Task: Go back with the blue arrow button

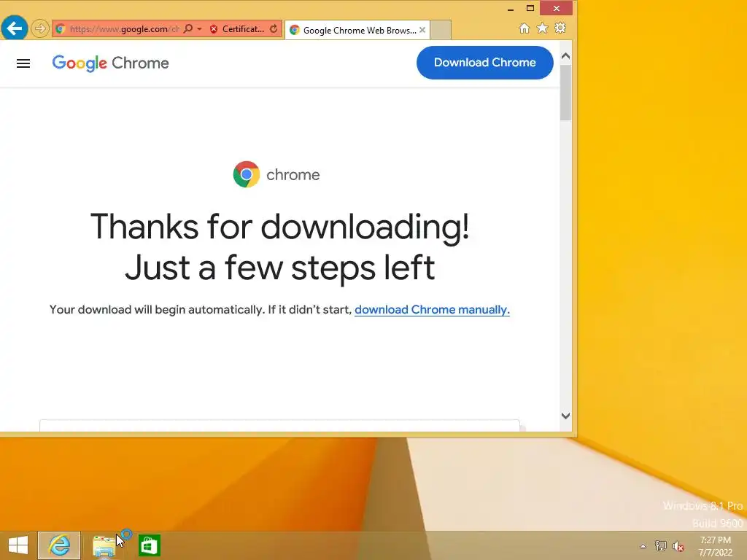Action: [15, 28]
